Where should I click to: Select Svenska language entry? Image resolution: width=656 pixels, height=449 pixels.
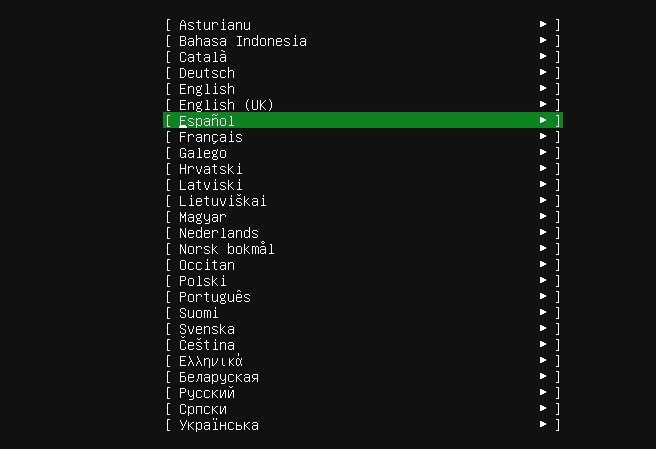coord(206,329)
